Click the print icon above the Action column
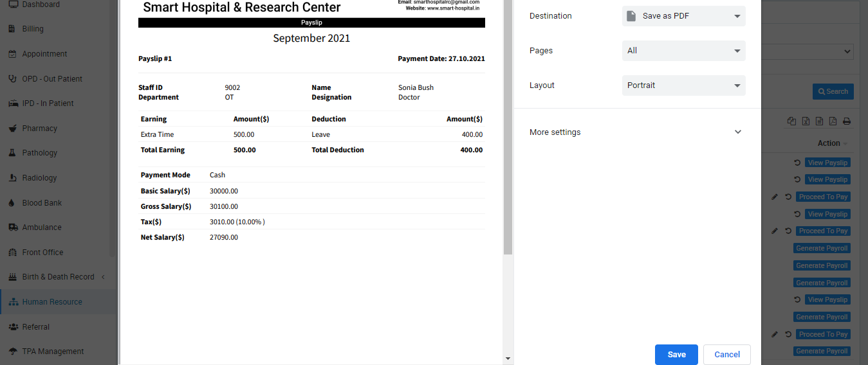The image size is (868, 365). pos(847,121)
